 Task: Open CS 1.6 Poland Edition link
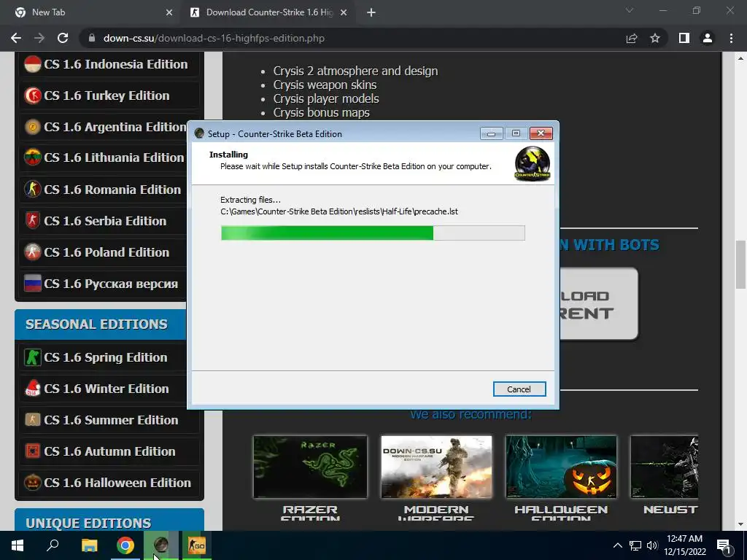tap(107, 252)
